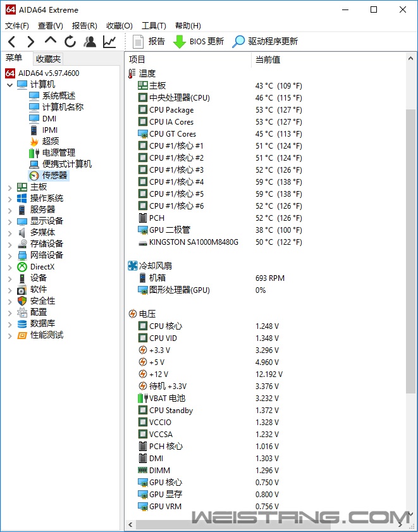Click the 电源管理 battery icon

34,153
